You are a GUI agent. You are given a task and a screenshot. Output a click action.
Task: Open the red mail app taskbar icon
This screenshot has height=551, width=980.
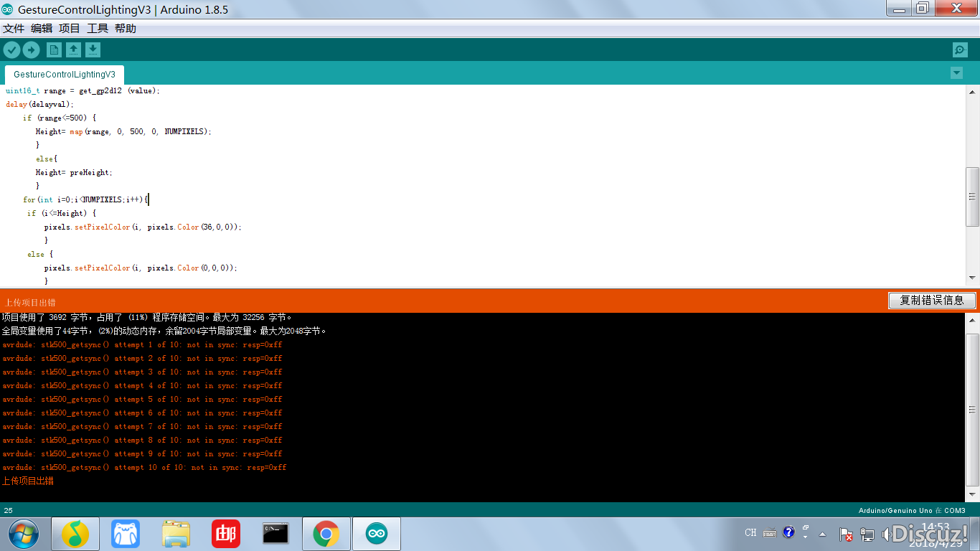pyautogui.click(x=226, y=534)
